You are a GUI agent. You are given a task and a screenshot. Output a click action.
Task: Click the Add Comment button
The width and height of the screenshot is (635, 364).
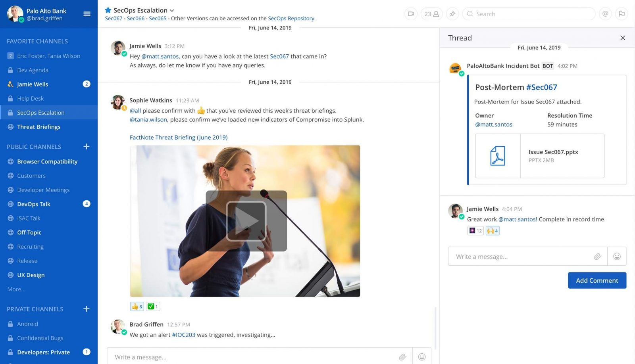[x=597, y=280]
